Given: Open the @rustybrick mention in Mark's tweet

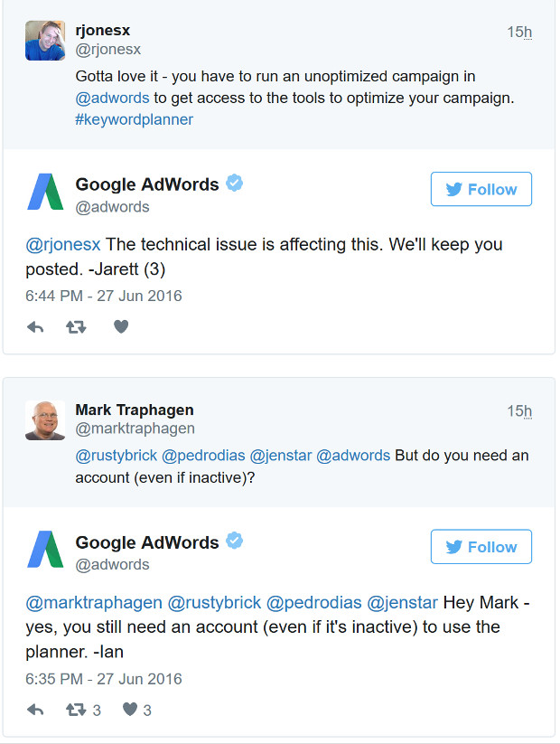Looking at the screenshot, I should pos(107,456).
